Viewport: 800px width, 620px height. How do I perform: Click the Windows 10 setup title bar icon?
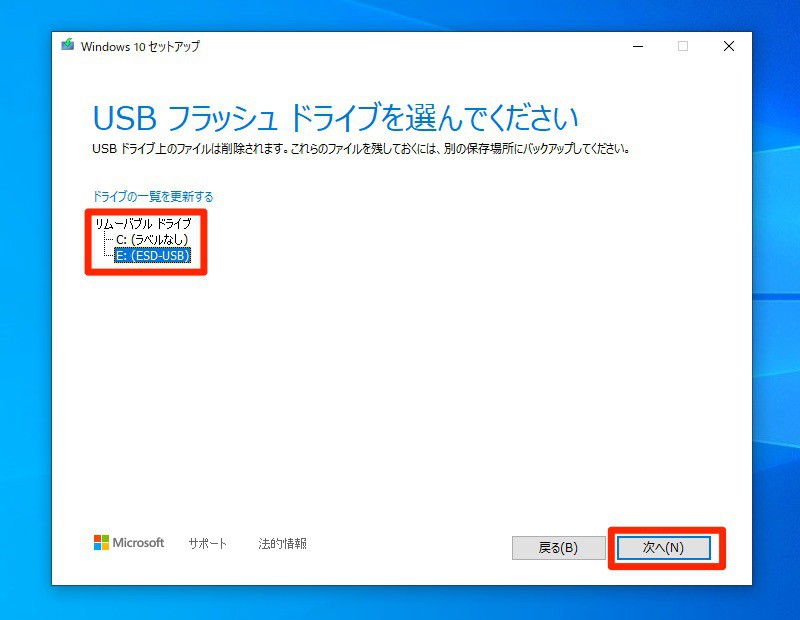pyautogui.click(x=67, y=45)
